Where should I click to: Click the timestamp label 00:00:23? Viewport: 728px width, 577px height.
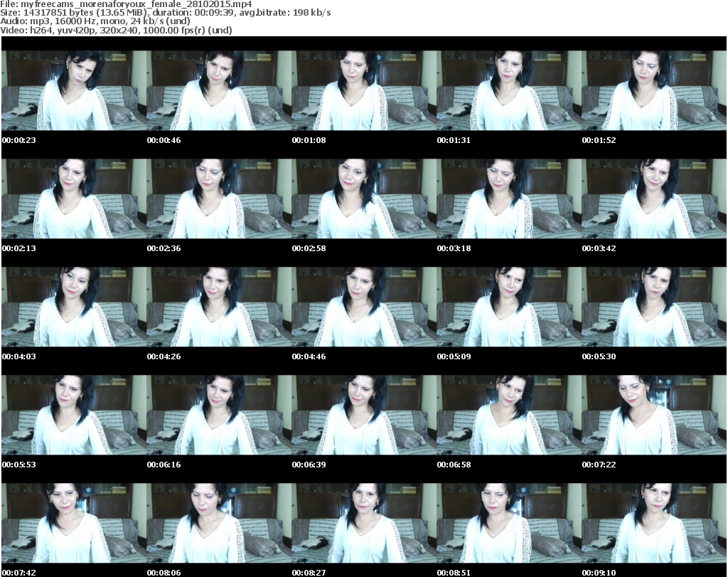(x=18, y=140)
